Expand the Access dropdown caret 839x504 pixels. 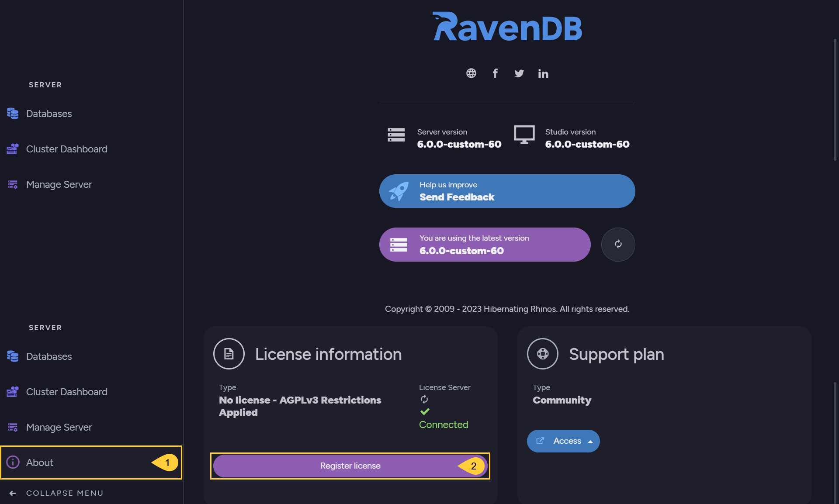590,442
